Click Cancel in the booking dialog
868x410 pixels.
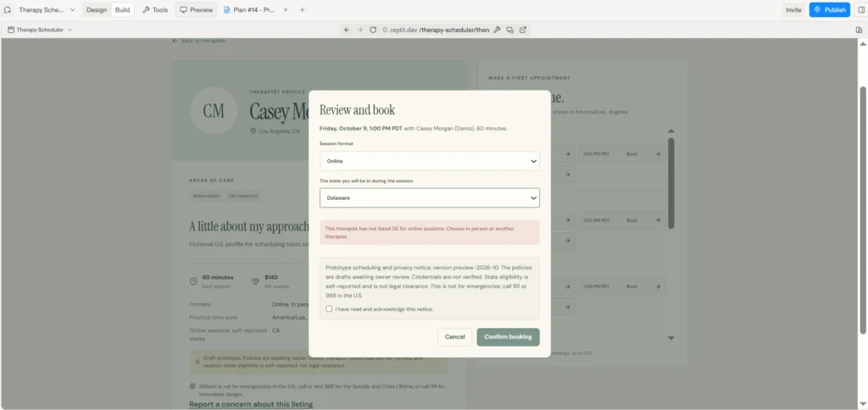[x=455, y=337]
